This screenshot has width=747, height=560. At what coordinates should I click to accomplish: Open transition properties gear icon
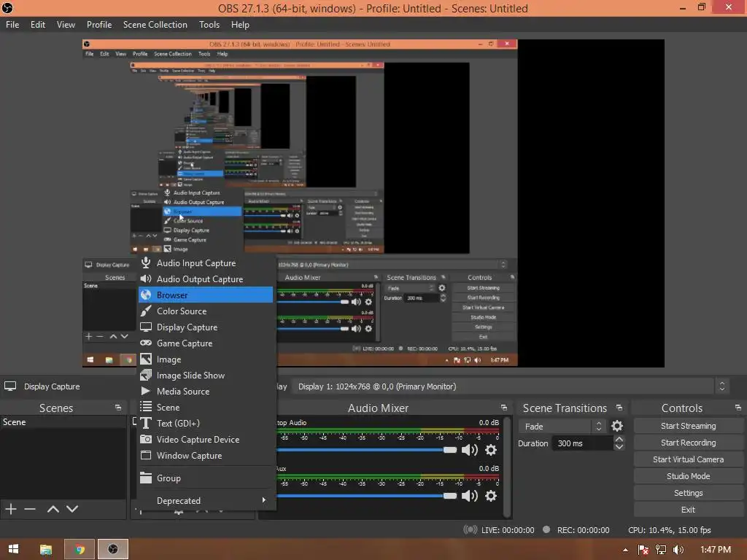[x=617, y=426]
